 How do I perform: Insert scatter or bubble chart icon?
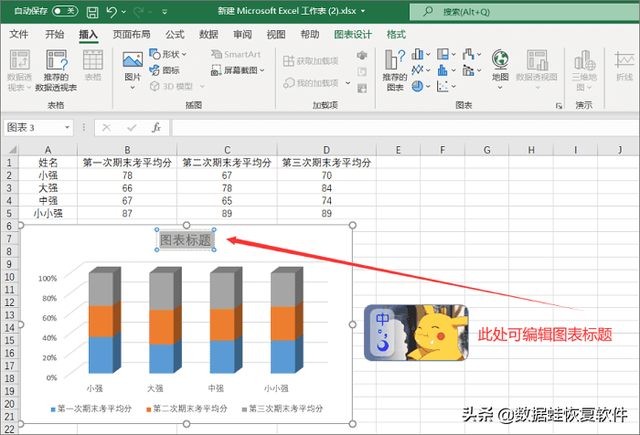point(443,86)
